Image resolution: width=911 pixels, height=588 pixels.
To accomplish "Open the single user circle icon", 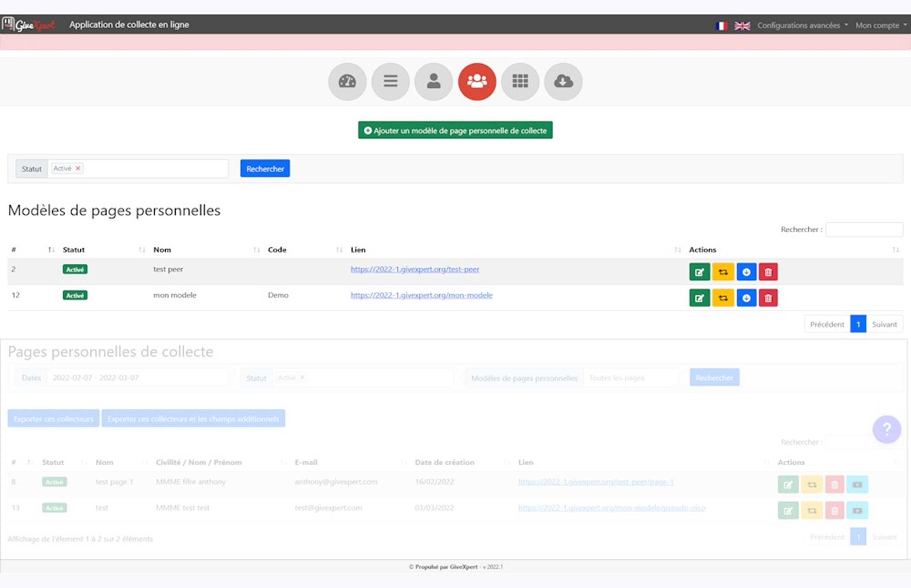I will coord(433,82).
